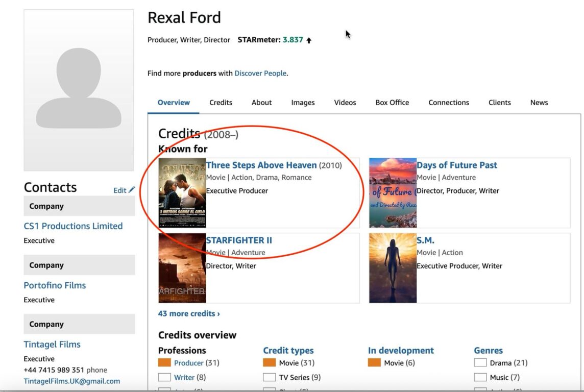
Task: Open the Box Office tab
Action: coord(392,103)
